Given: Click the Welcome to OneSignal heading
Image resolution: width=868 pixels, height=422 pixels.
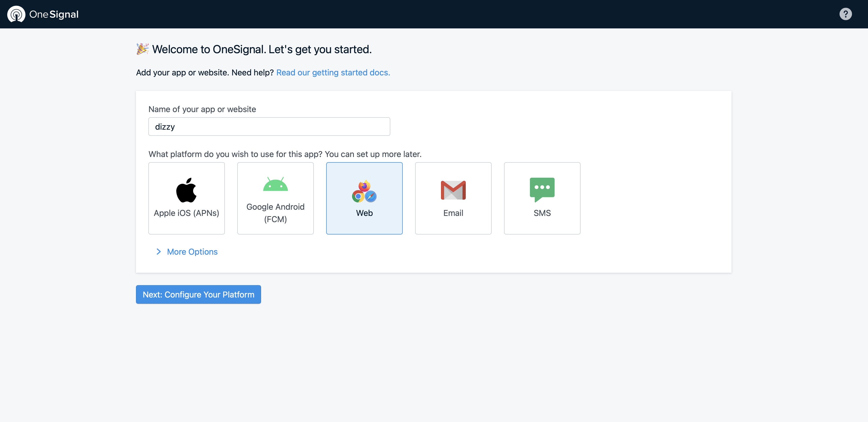Looking at the screenshot, I should 262,49.
